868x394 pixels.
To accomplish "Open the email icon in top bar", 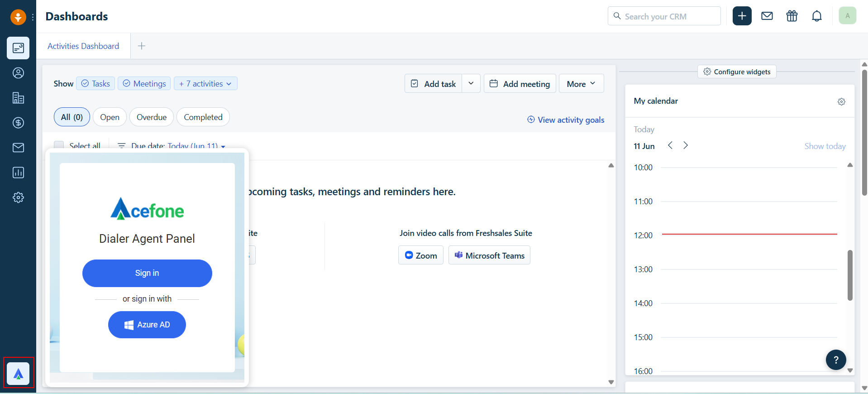I will click(x=767, y=16).
